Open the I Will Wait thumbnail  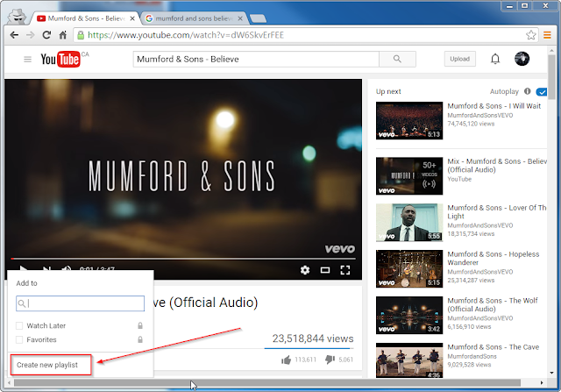point(409,121)
